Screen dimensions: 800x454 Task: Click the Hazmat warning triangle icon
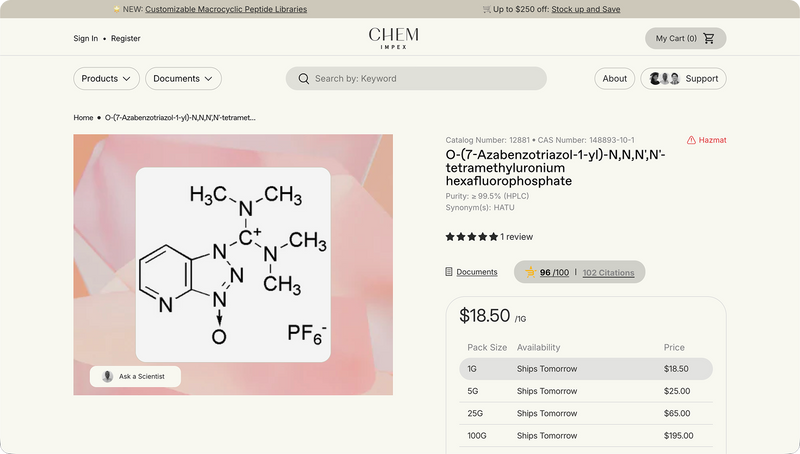tap(692, 140)
